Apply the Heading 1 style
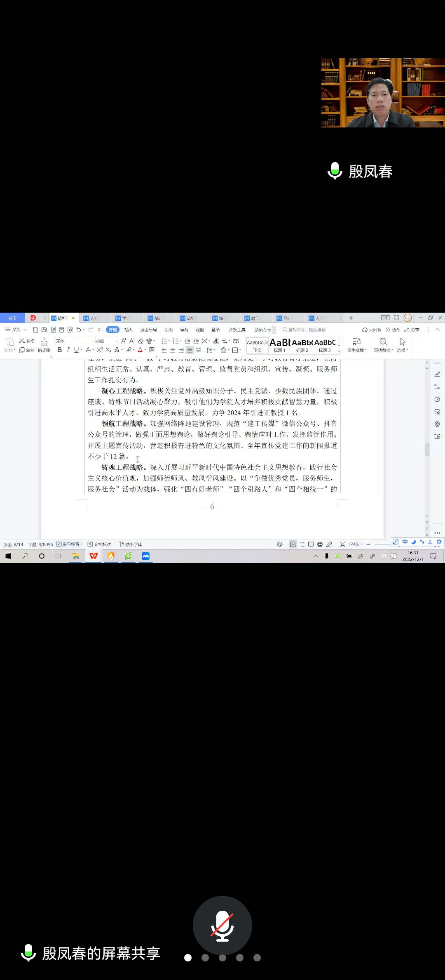445x980 pixels. point(279,345)
